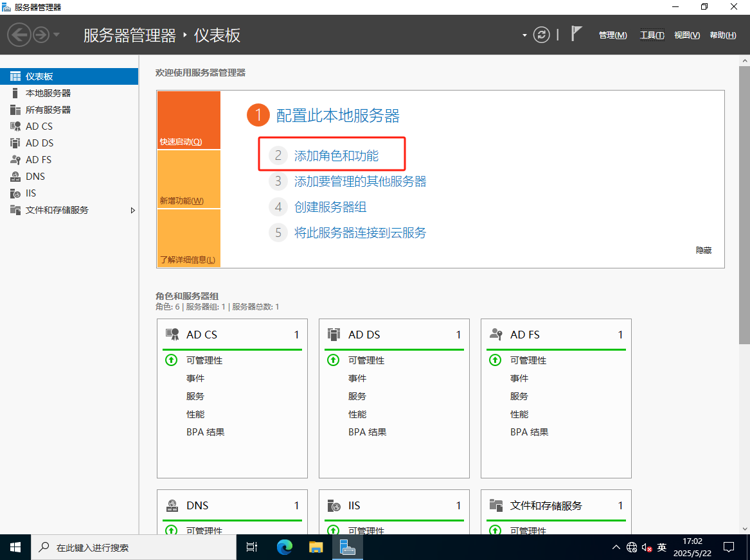Viewport: 750px width, 560px height.
Task: Click the AD CS tile header icon
Action: coord(172,335)
